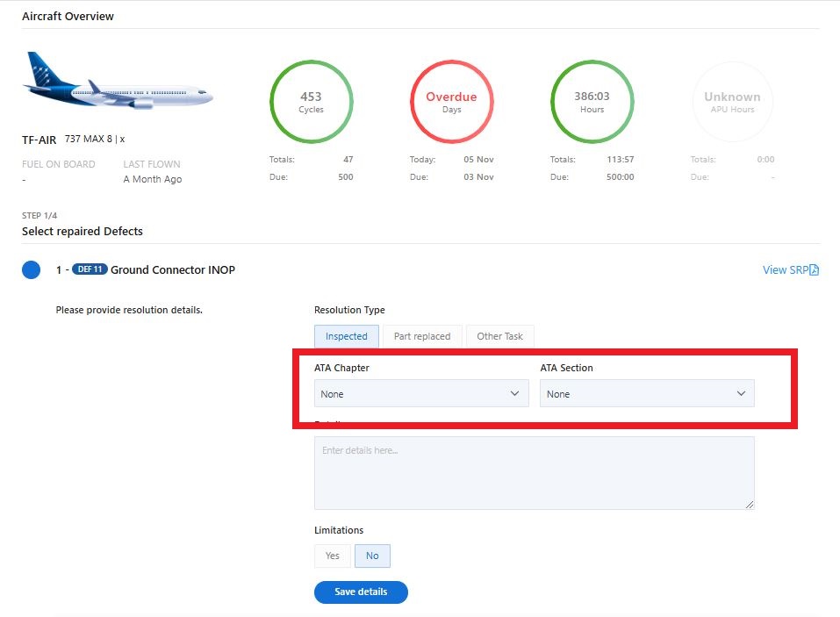This screenshot has height=617, width=840.
Task: Set Limitations to No
Action: tap(372, 556)
